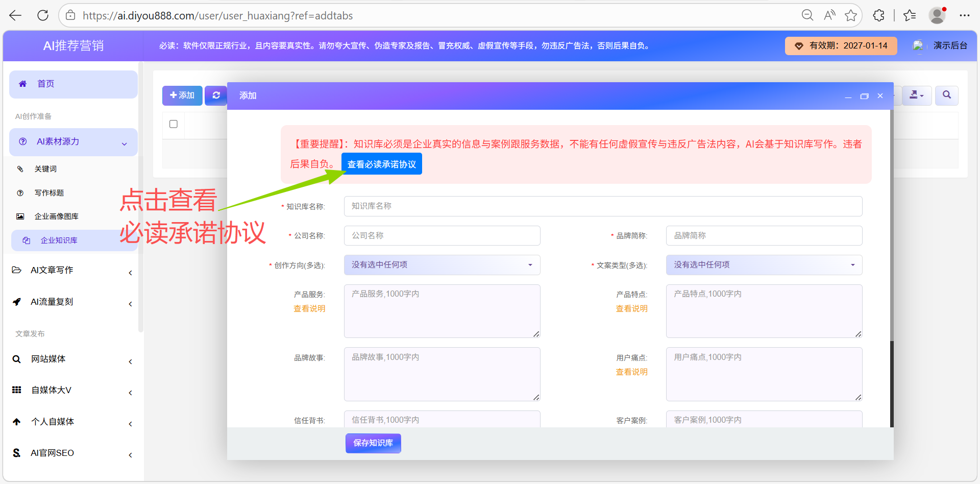Click the 保存知识库 button
Screen dimensions: 980x484
coord(373,443)
